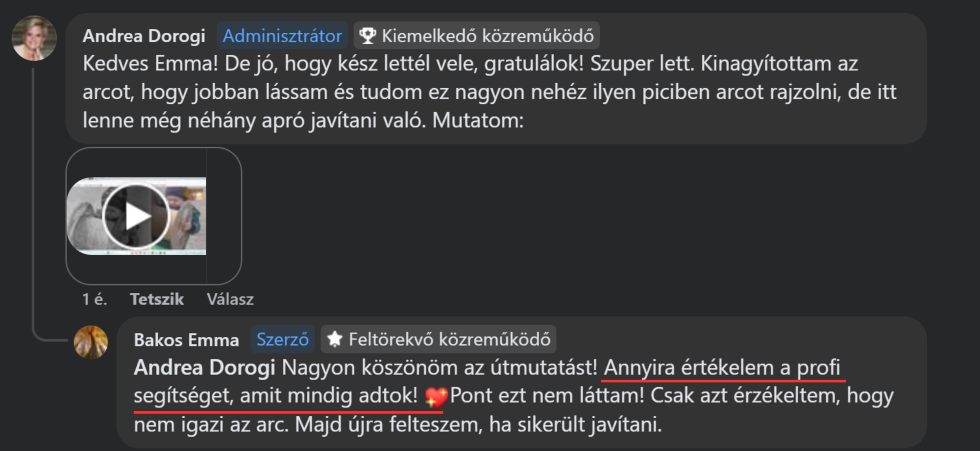Click the star icon beside Feltörekvő közreműködő
The width and height of the screenshot is (980, 451).
pyautogui.click(x=336, y=339)
